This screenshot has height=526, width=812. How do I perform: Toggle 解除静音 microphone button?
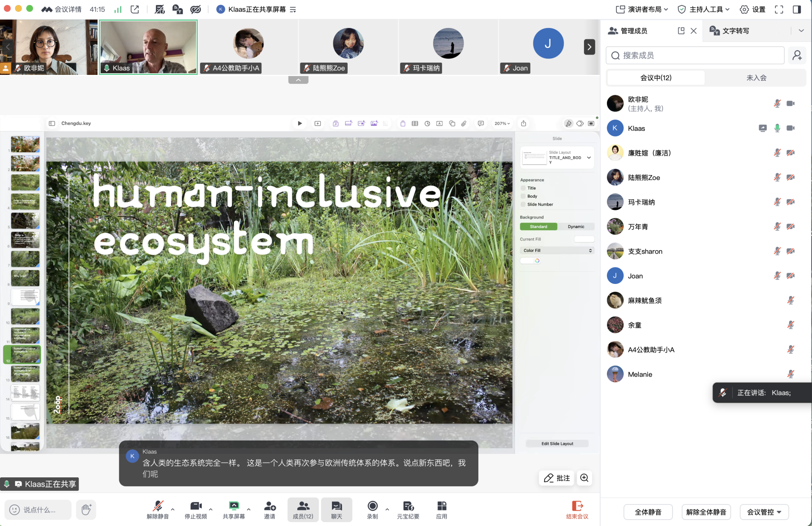[158, 509]
